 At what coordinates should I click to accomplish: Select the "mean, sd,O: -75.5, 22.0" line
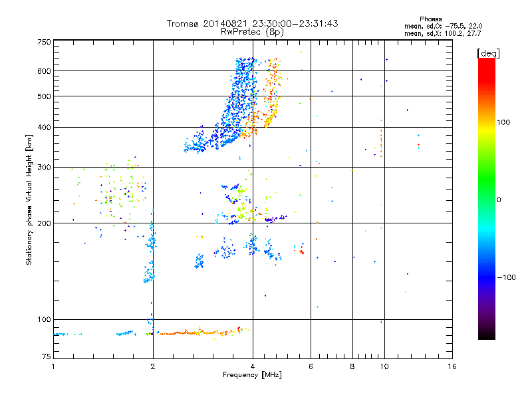pyautogui.click(x=443, y=26)
